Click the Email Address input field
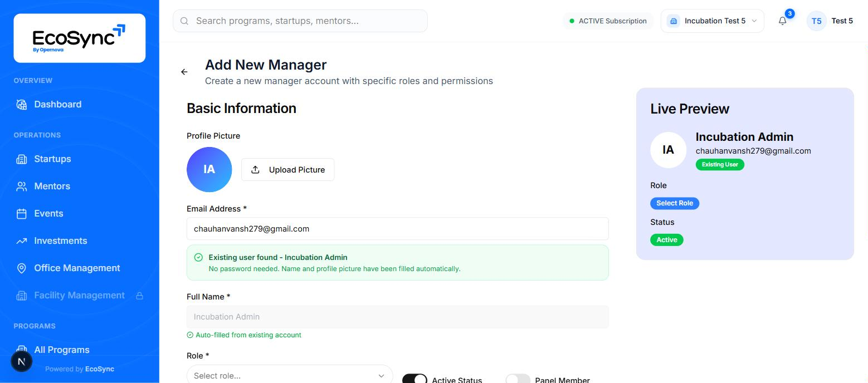This screenshot has width=868, height=383. coord(398,229)
